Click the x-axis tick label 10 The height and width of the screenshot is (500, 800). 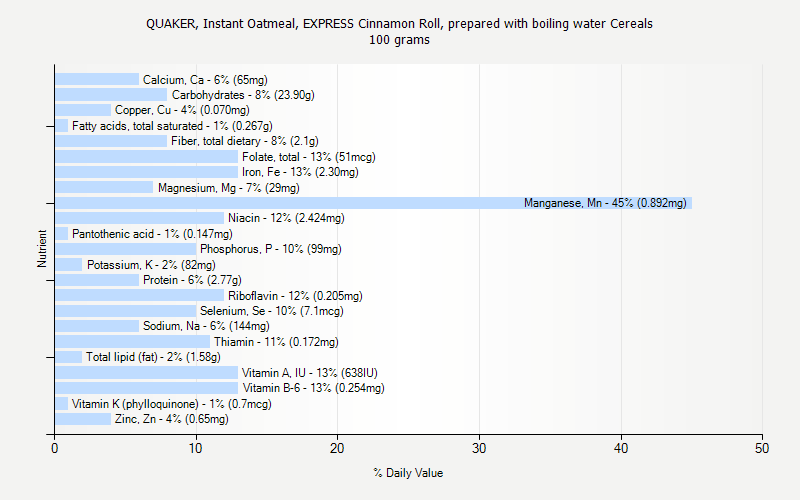195,448
